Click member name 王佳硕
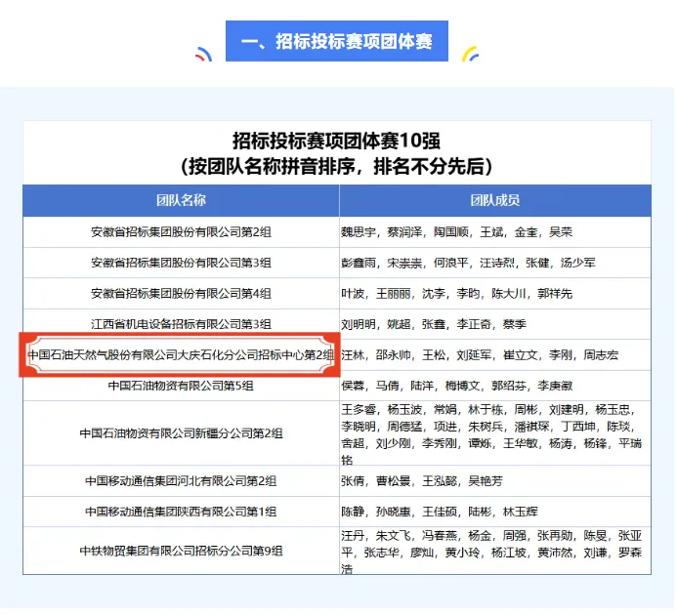Screen dimensions: 677x616 pyautogui.click(x=439, y=512)
